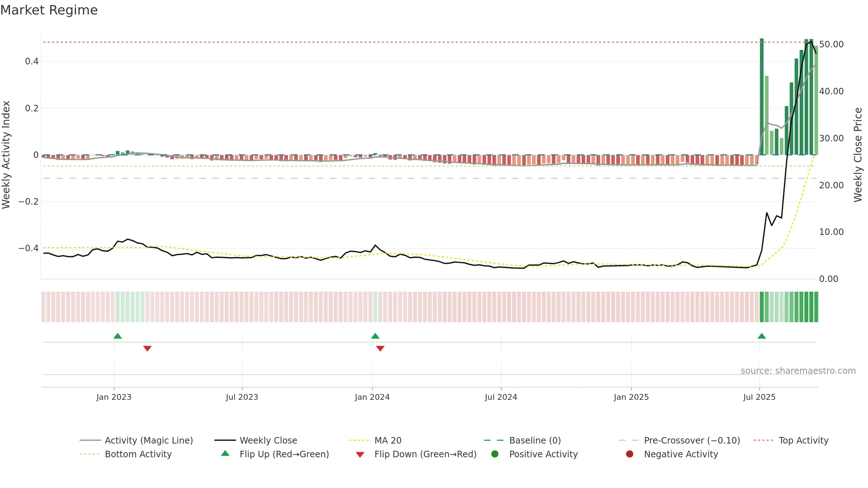The image size is (868, 488).
Task: Click the tallest green activity bar at Jul 2025
Action: [x=762, y=97]
